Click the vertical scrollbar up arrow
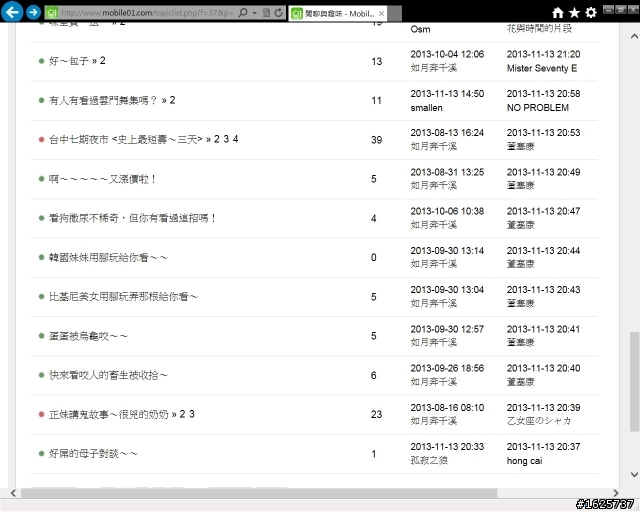The width and height of the screenshot is (640, 512). [x=634, y=36]
